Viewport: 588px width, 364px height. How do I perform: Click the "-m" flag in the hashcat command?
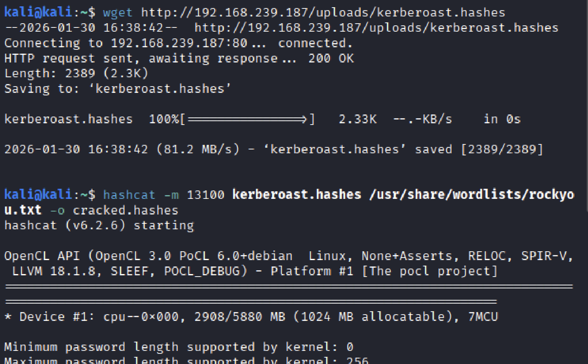(171, 195)
